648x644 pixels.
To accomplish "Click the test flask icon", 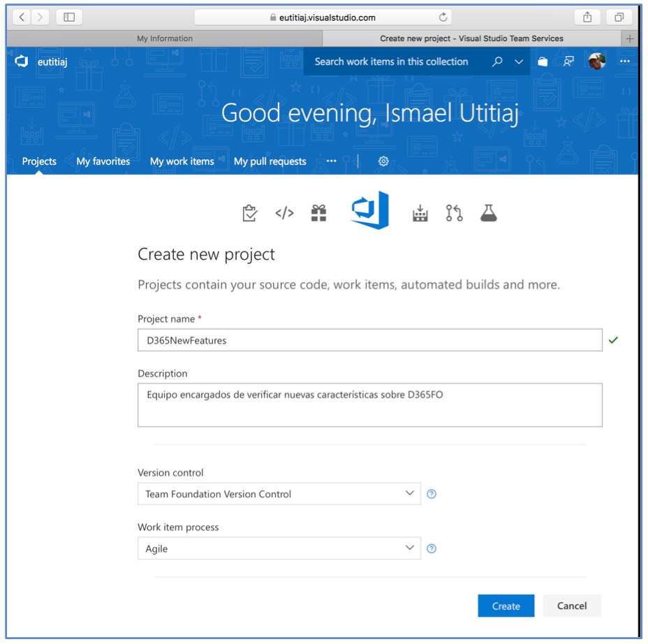I will coord(489,213).
